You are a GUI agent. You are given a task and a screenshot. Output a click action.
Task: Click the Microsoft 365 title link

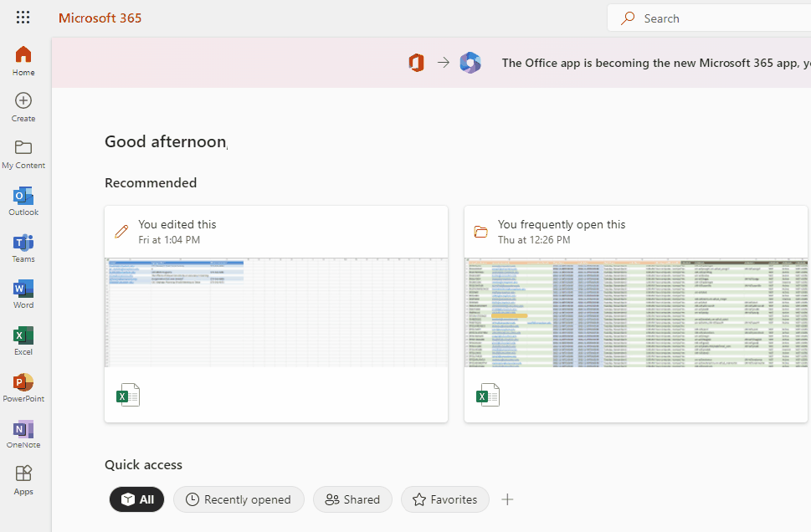pos(100,18)
